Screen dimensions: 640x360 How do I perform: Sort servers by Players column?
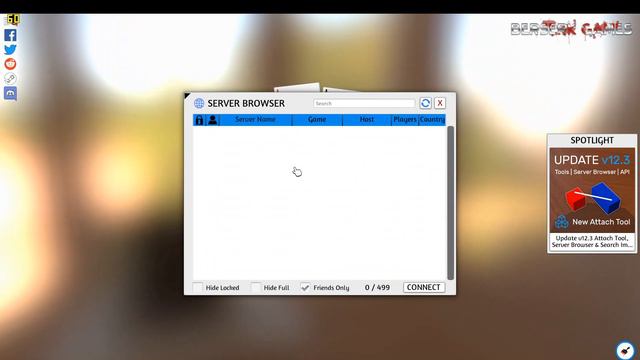pyautogui.click(x=405, y=120)
